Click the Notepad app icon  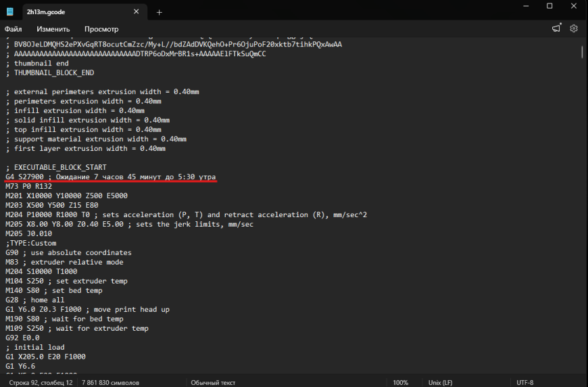(9, 12)
